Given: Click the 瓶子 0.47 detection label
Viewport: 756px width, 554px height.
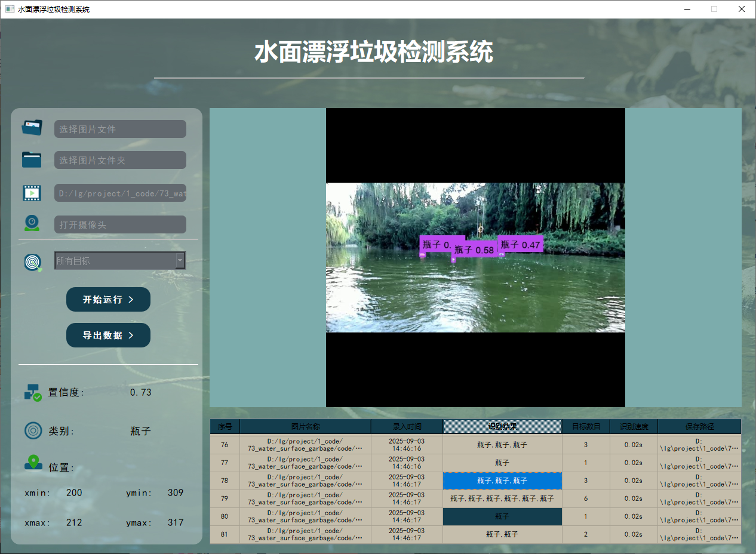Looking at the screenshot, I should (x=520, y=245).
